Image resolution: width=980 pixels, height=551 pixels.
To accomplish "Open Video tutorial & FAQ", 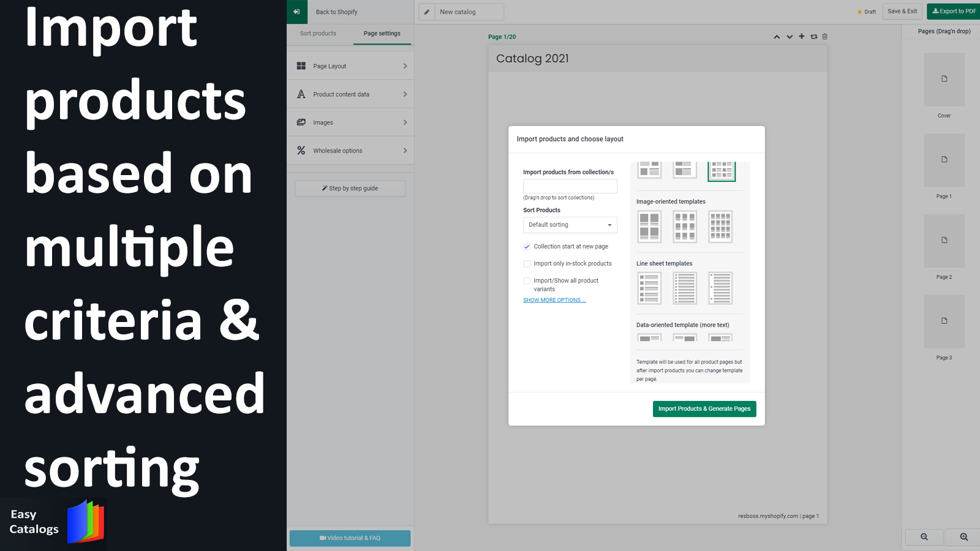I will tap(350, 538).
